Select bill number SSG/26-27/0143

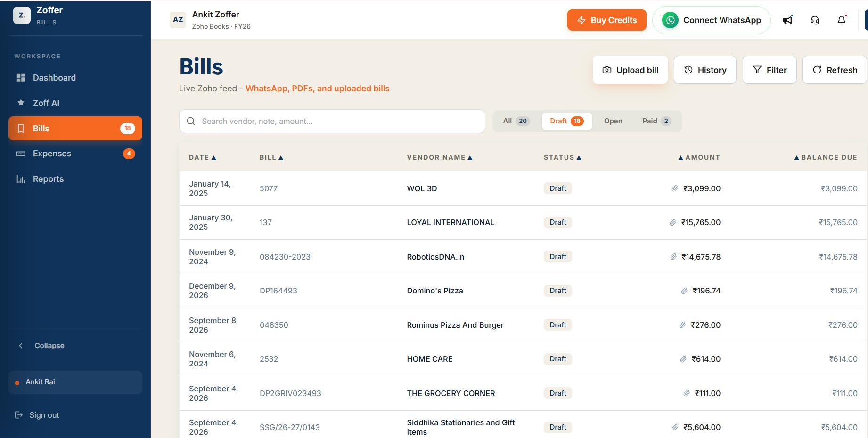[290, 427]
